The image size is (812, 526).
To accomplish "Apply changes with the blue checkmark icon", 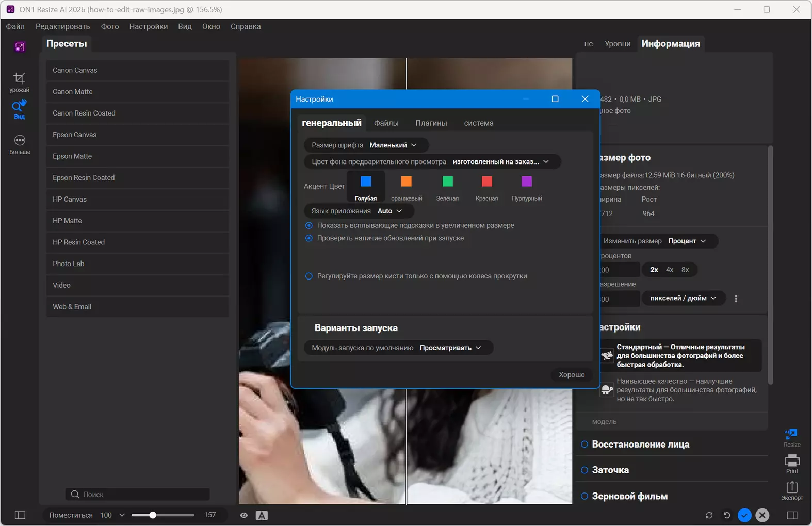I will point(744,515).
